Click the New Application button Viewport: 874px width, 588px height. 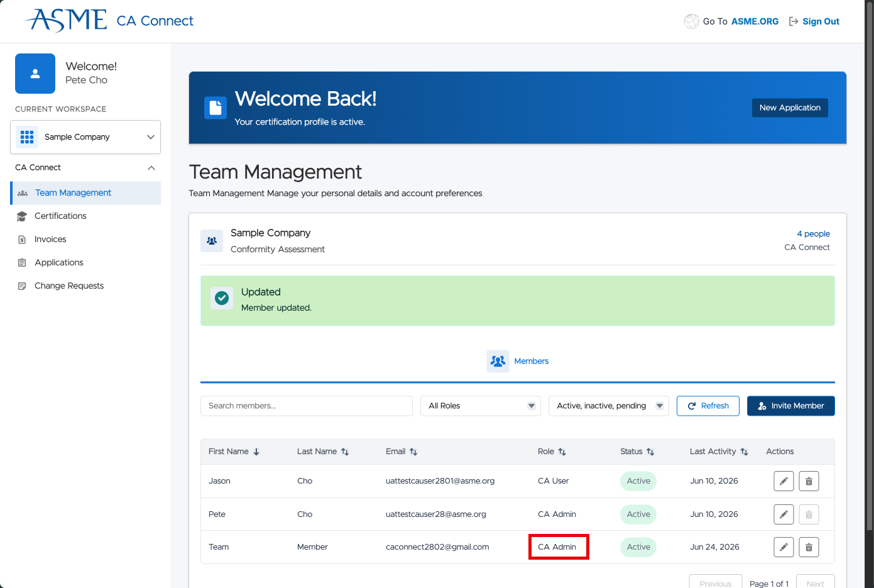(790, 108)
